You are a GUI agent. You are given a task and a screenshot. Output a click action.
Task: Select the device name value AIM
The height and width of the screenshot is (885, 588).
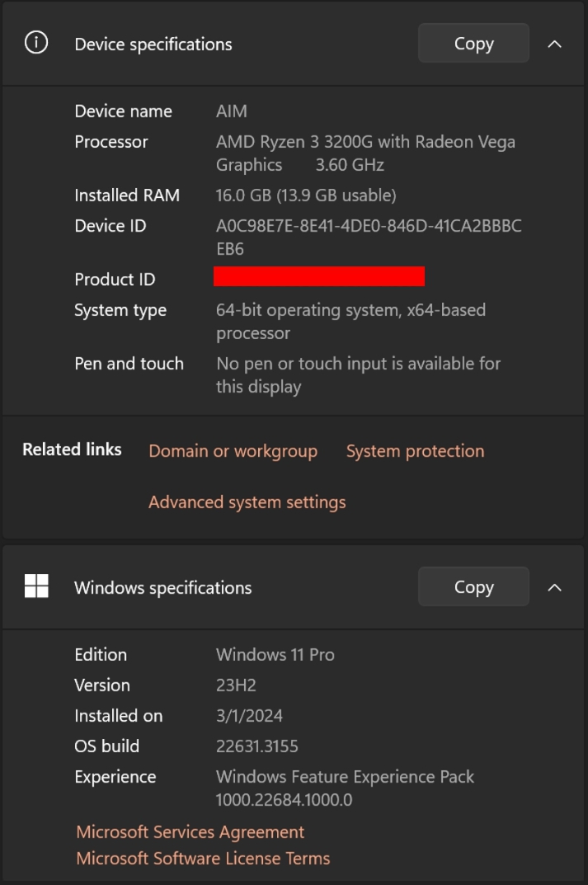(x=232, y=111)
